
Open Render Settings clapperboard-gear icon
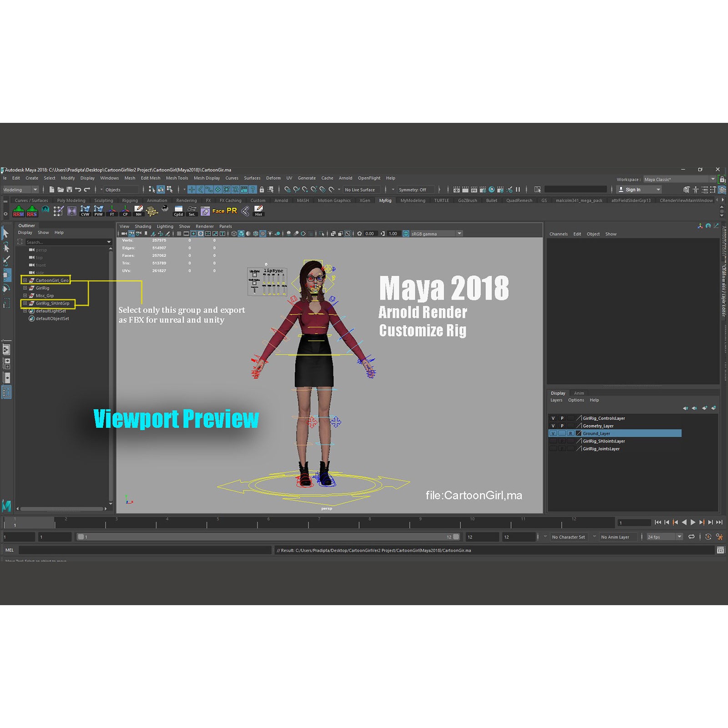[483, 190]
